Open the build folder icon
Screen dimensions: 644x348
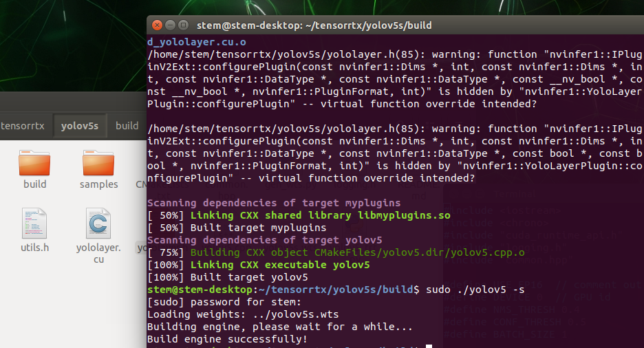(34, 163)
